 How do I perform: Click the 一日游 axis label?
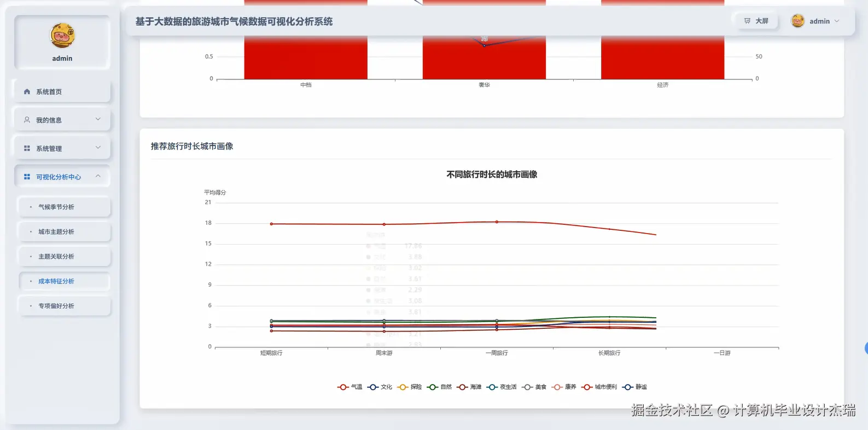722,353
